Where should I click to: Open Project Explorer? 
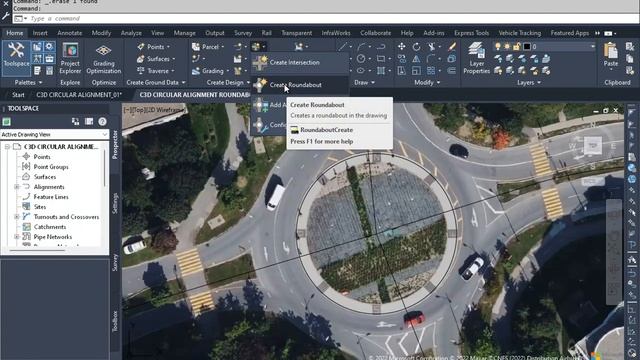pyautogui.click(x=70, y=58)
